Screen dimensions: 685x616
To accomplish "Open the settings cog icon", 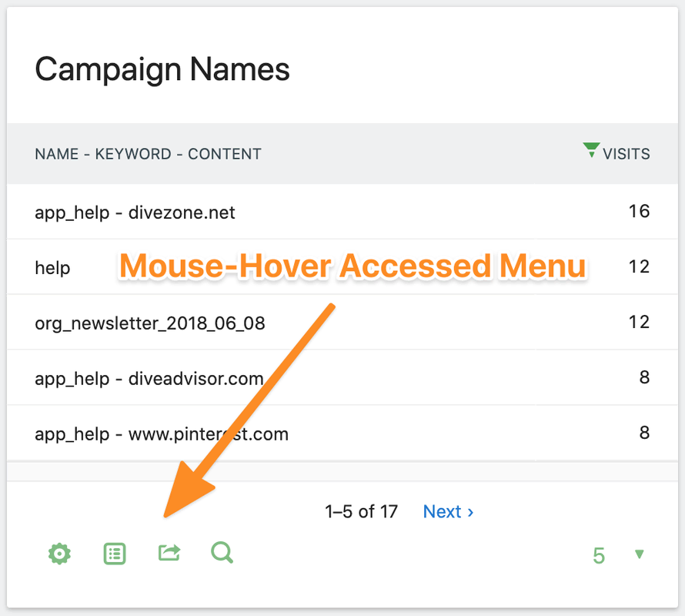I will [59, 554].
